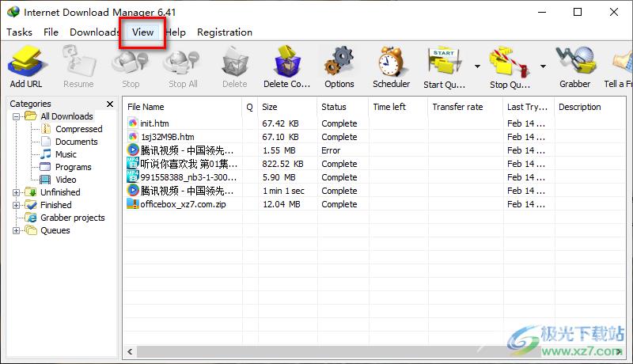Select the Grabber projects category

[x=72, y=218]
